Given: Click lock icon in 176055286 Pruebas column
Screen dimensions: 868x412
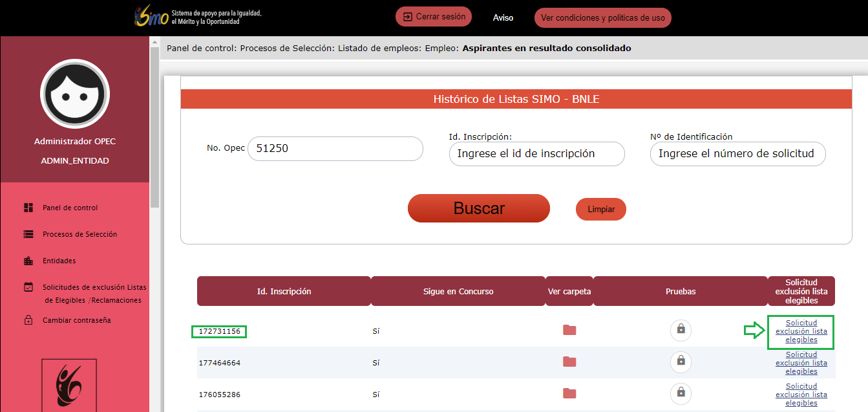Looking at the screenshot, I should (x=681, y=393).
